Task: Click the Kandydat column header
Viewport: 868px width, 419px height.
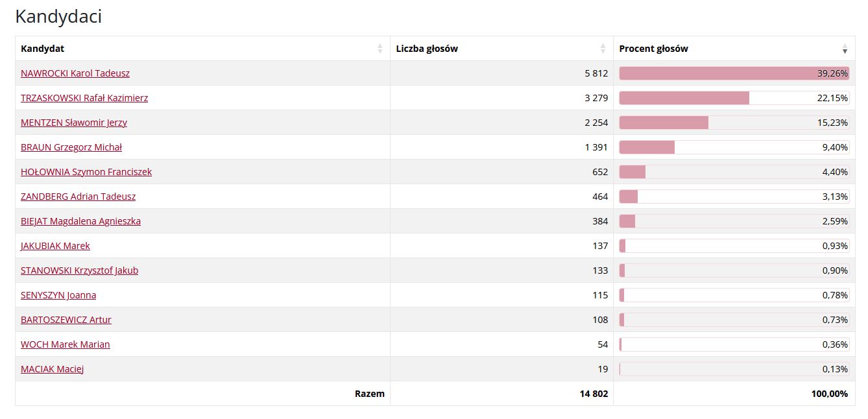Action: click(x=43, y=49)
